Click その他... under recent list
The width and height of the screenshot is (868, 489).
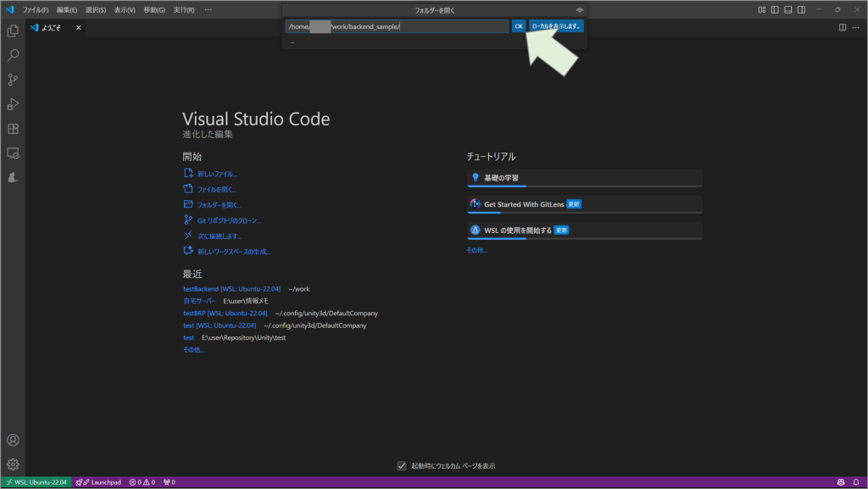pyautogui.click(x=194, y=350)
